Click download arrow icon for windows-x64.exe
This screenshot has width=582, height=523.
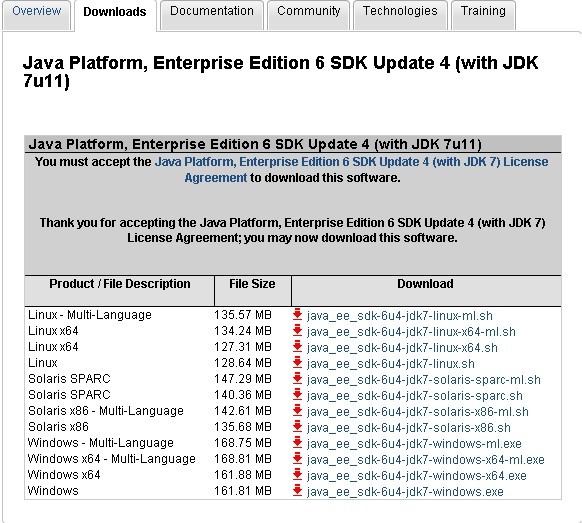[x=297, y=474]
